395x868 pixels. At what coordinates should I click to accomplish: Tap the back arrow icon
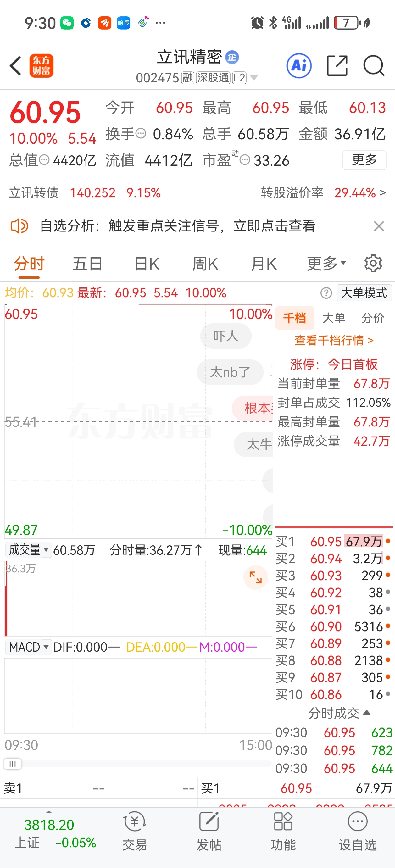point(15,65)
